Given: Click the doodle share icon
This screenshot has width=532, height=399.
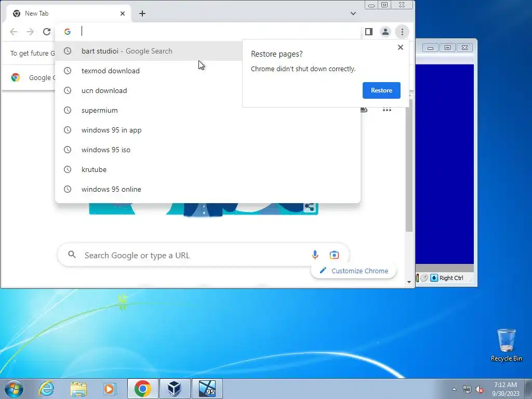Looking at the screenshot, I should pyautogui.click(x=309, y=207).
